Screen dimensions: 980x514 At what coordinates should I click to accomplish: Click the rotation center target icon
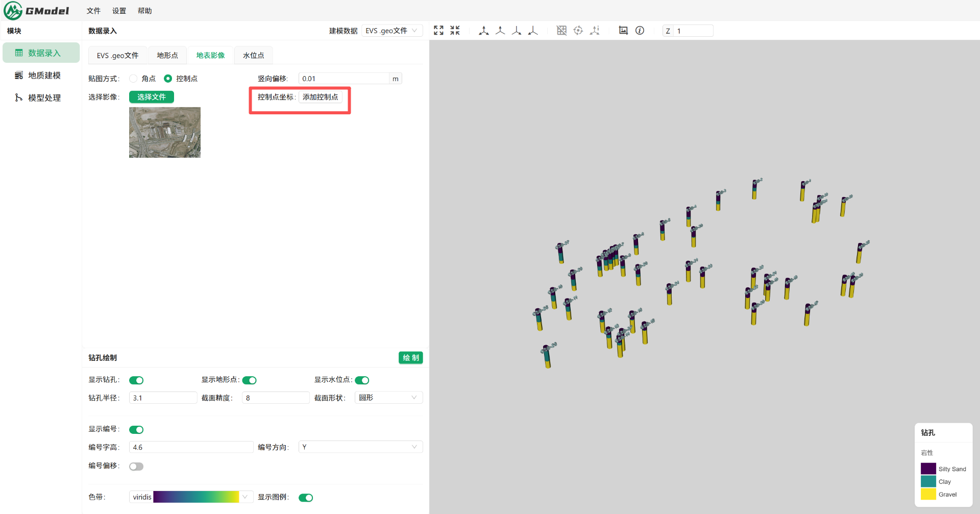click(x=578, y=31)
